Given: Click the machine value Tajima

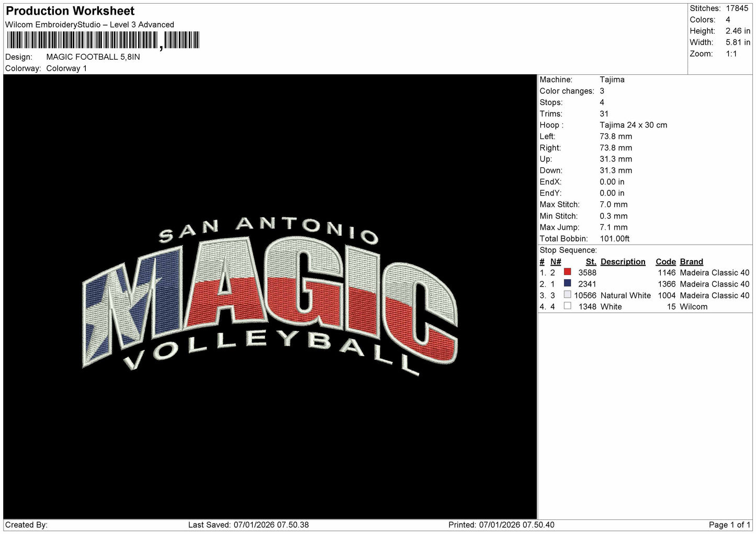Looking at the screenshot, I should click(612, 79).
